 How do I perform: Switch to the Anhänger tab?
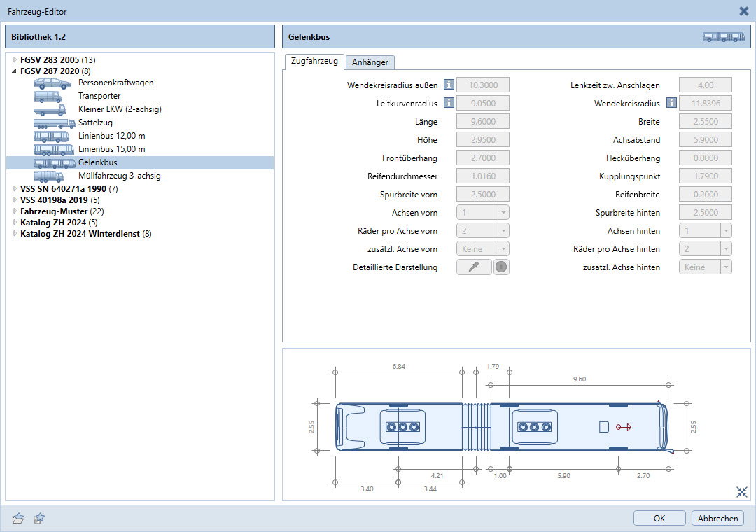coord(370,62)
